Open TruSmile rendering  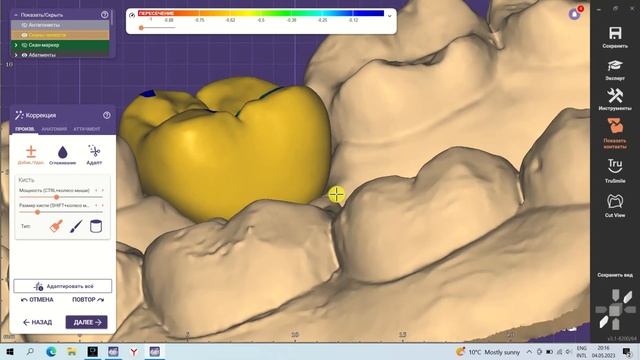[x=615, y=170]
